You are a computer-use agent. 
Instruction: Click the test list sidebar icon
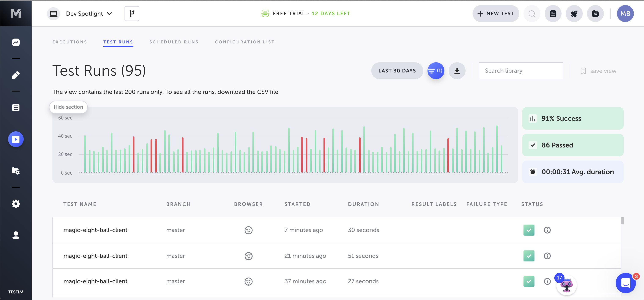[16, 108]
